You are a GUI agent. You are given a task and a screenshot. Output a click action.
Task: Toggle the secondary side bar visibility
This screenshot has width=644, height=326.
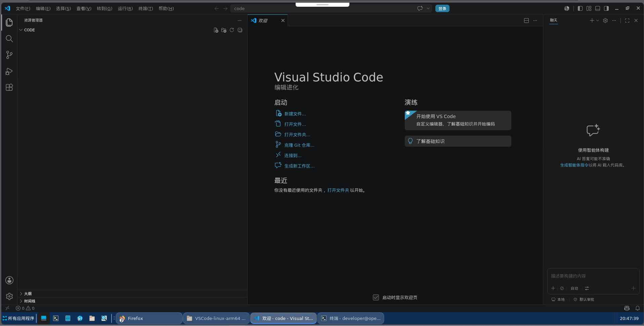[606, 8]
